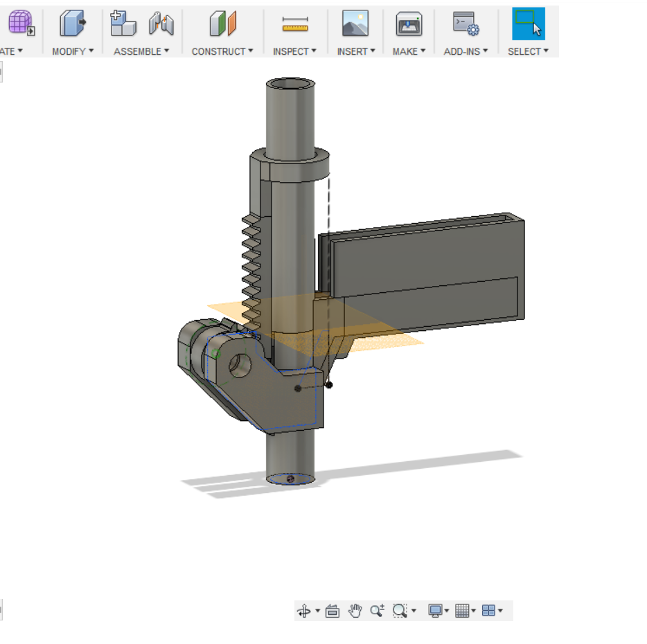Click the Scripts and Add-Ins icon
647x644 pixels.
(x=466, y=24)
